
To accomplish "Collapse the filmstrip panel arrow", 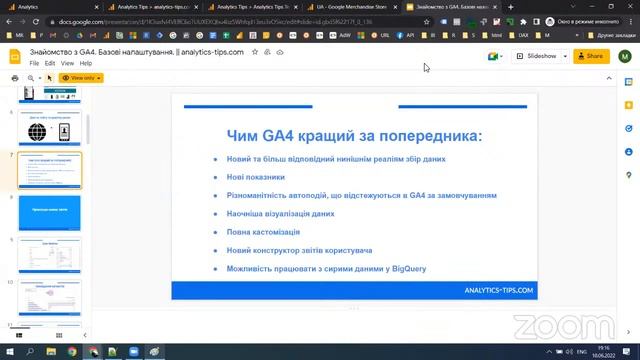I will pos(85,335).
